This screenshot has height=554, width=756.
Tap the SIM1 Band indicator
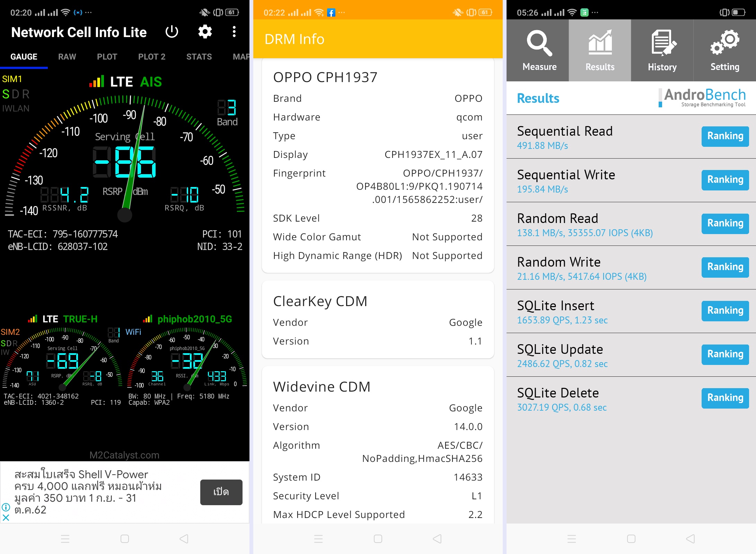pos(227,113)
